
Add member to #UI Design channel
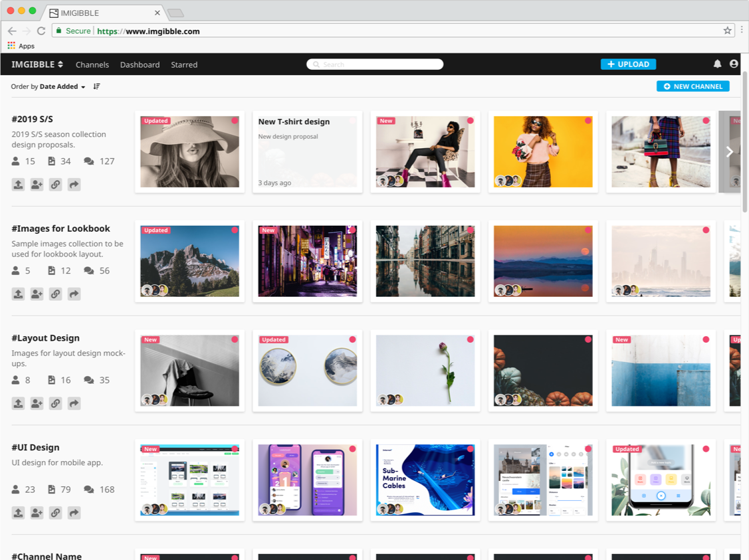click(x=37, y=512)
